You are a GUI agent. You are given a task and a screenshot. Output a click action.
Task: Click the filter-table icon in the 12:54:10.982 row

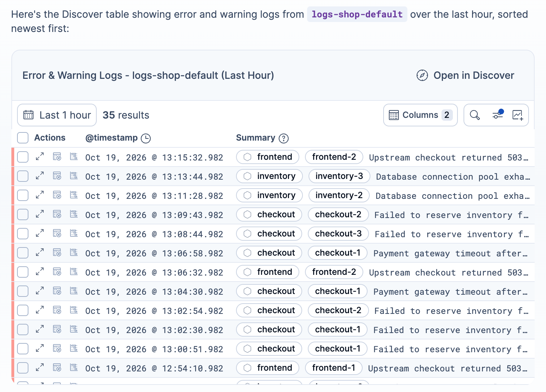click(57, 367)
